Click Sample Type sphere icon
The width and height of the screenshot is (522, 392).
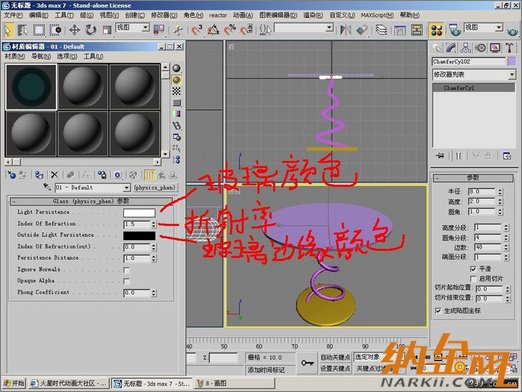(x=176, y=68)
